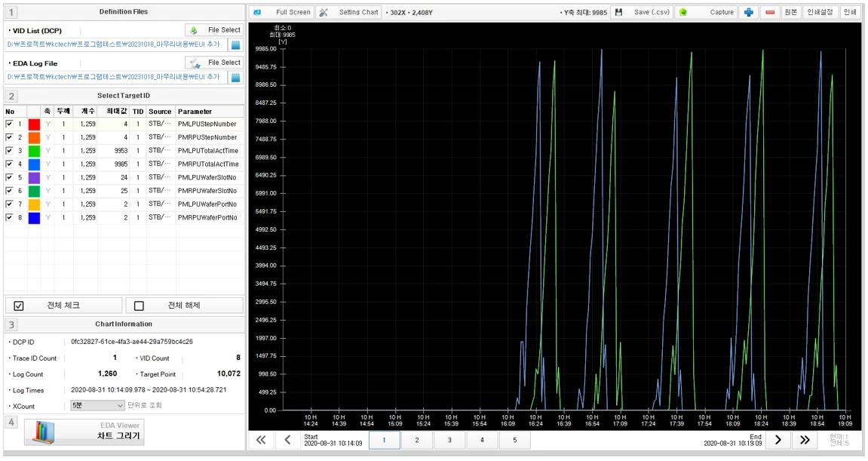
Task: Switch to chart page 4 tab
Action: 482,440
